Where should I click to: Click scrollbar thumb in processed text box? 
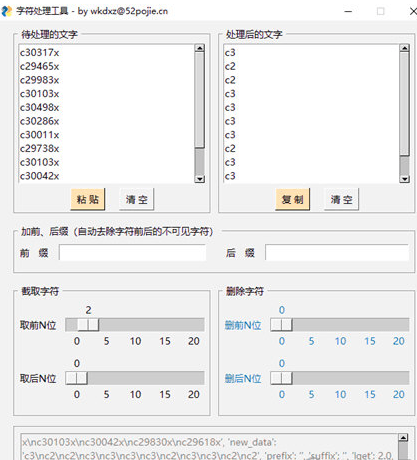(x=404, y=103)
